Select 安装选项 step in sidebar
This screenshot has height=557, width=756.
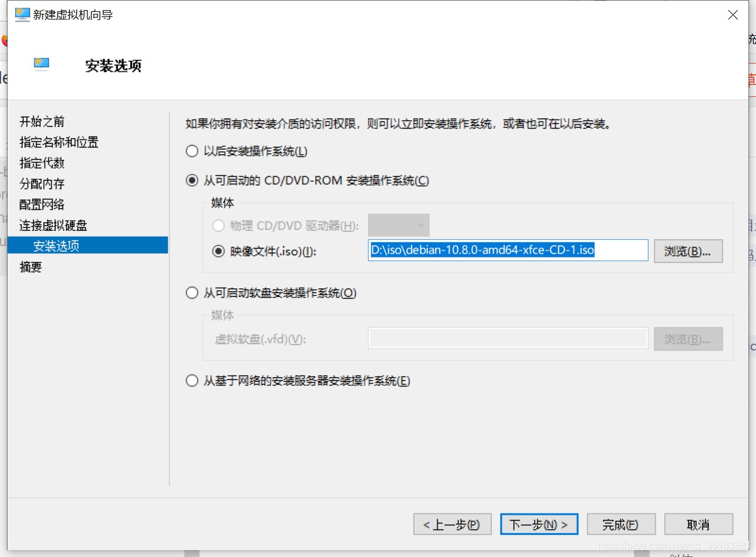[x=87, y=245]
